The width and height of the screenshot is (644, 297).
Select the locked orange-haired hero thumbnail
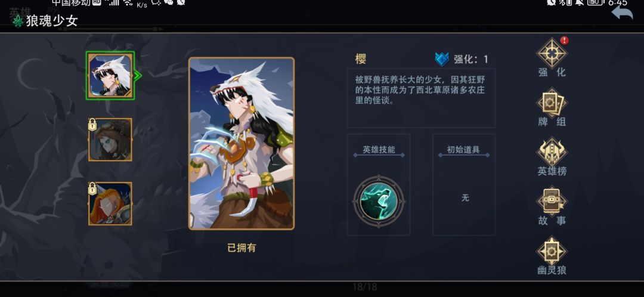pyautogui.click(x=110, y=204)
